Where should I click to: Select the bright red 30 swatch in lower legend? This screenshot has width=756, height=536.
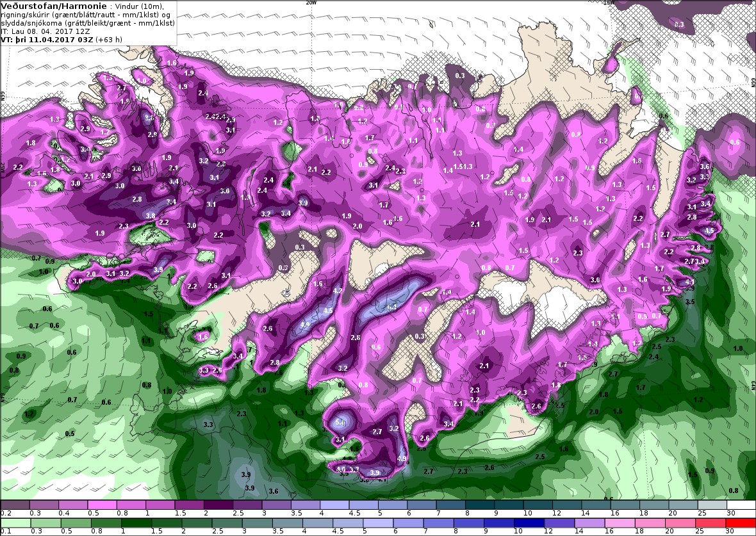740,523
